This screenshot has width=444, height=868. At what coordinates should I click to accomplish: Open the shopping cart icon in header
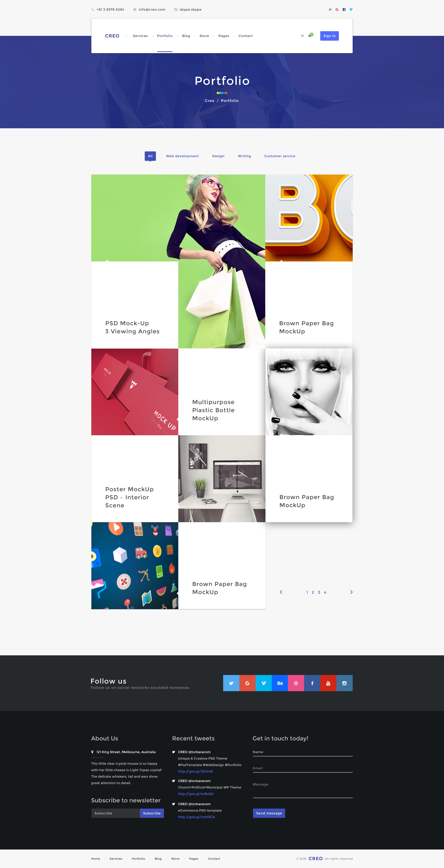pos(310,36)
